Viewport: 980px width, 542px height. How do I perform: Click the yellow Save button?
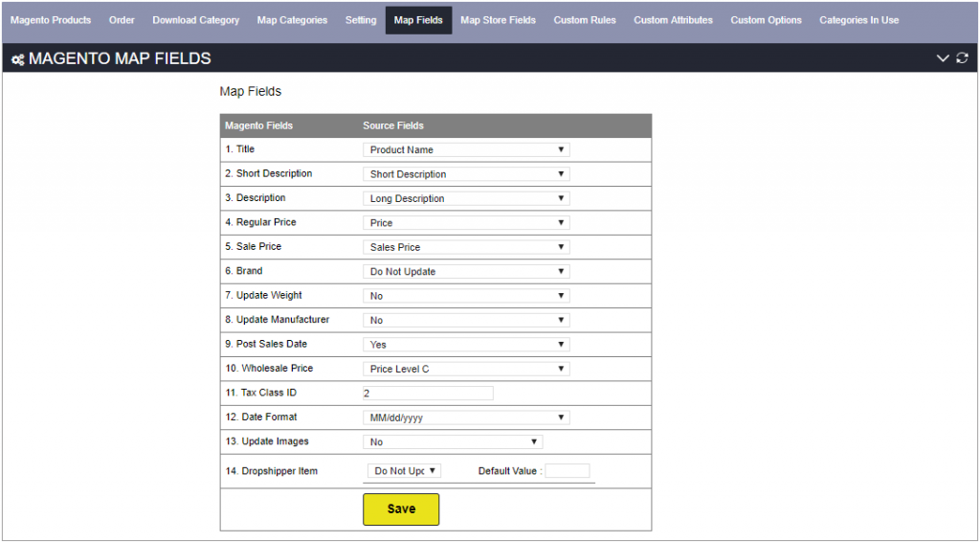[401, 508]
